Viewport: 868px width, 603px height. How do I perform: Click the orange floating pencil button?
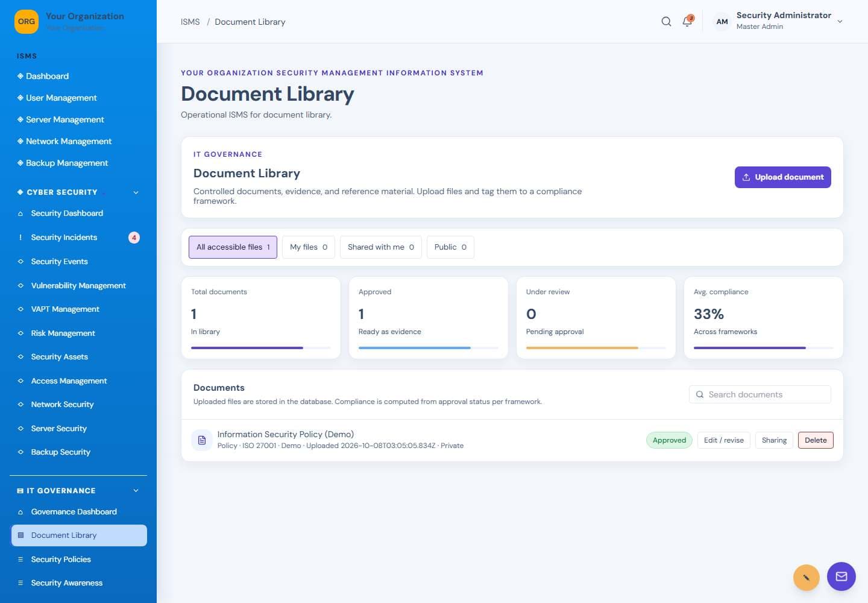click(806, 578)
